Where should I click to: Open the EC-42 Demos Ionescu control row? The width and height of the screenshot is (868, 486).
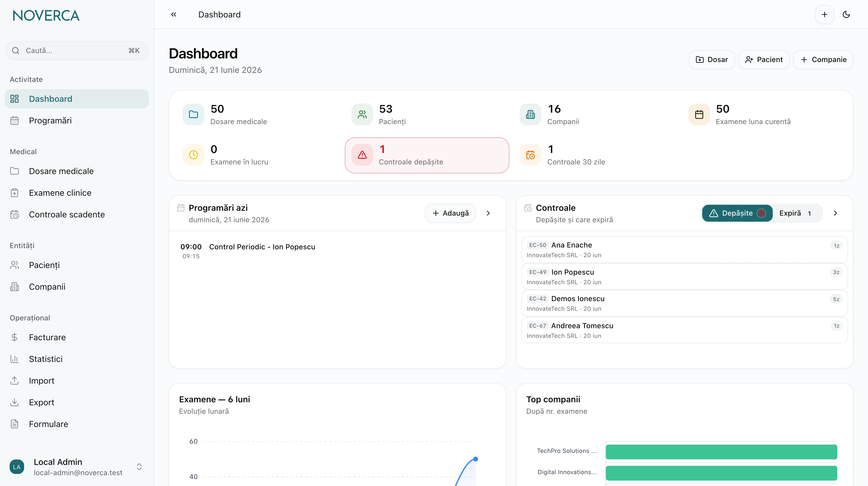684,303
